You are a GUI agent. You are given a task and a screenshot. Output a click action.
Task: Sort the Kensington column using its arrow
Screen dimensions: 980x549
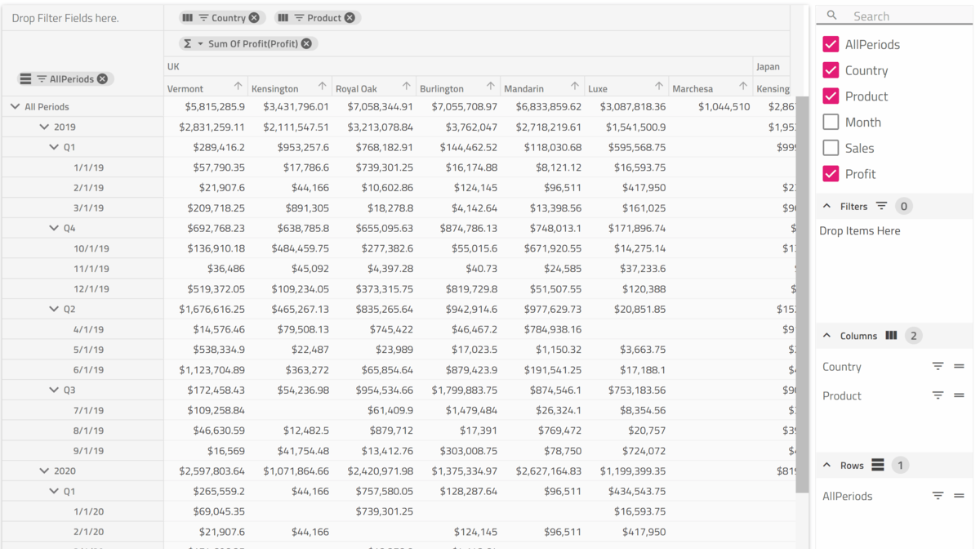(x=322, y=87)
